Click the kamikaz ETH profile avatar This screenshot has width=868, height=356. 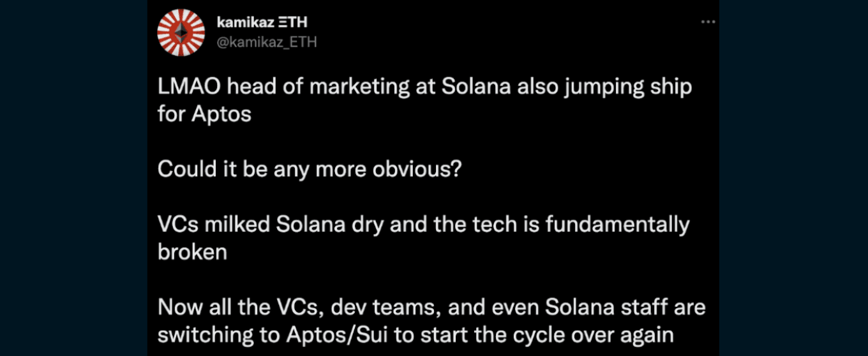[181, 33]
